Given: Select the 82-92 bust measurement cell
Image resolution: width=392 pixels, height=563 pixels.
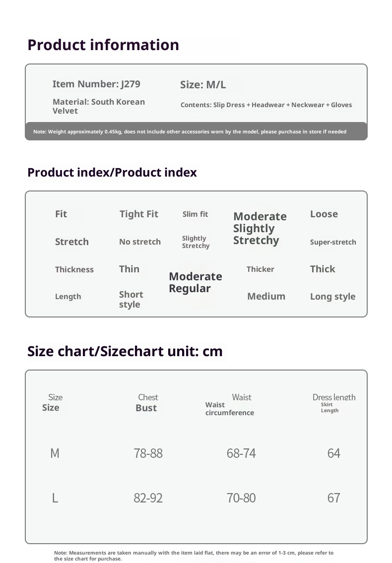Looking at the screenshot, I should pyautogui.click(x=148, y=498).
